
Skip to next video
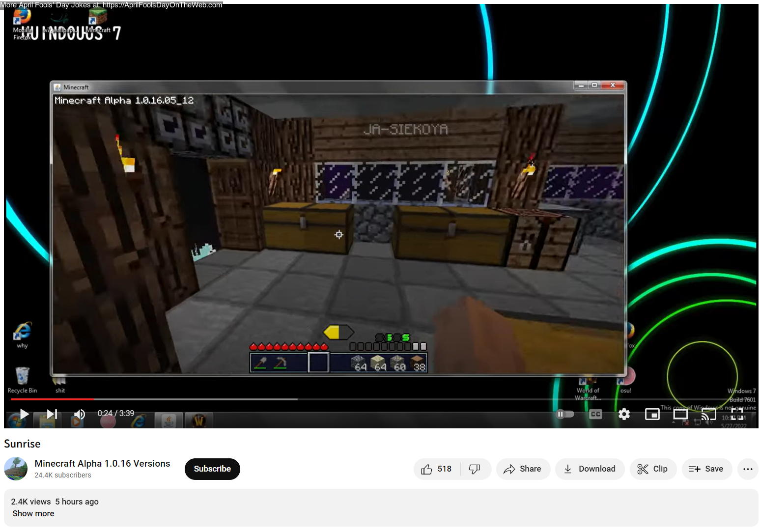(x=52, y=414)
